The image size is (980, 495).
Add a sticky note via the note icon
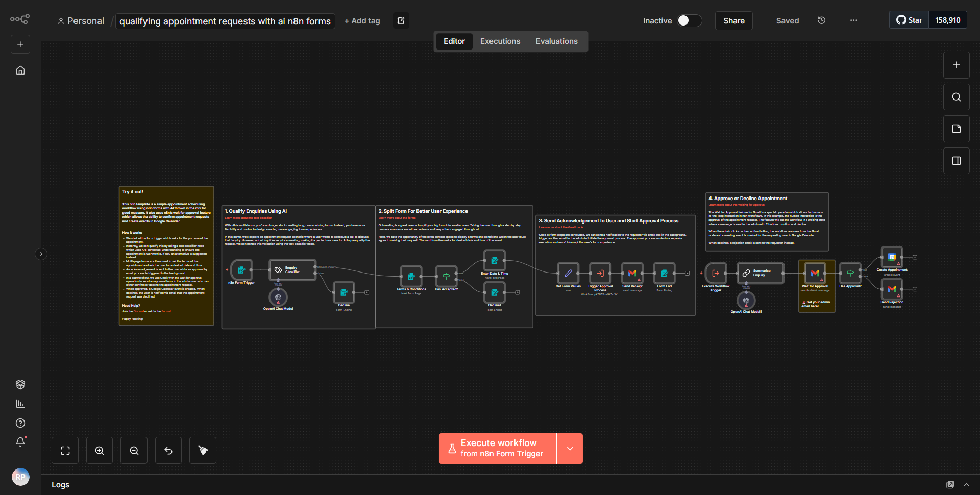click(956, 129)
